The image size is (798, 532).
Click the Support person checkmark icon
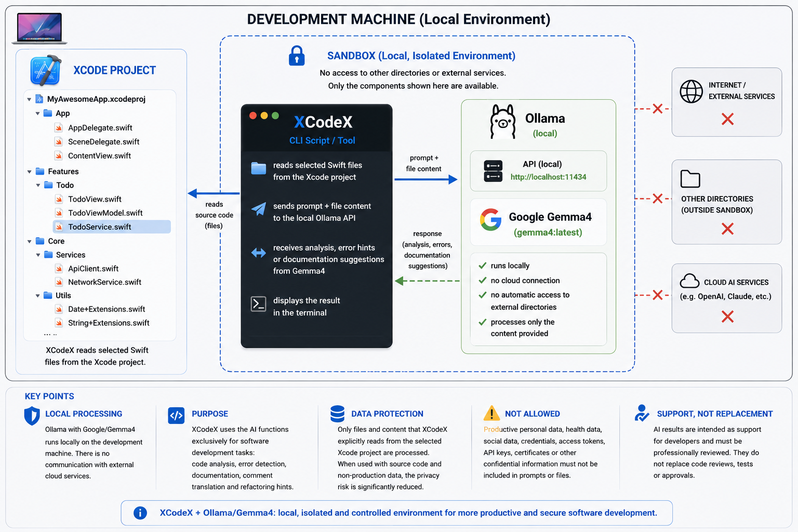[x=642, y=414]
